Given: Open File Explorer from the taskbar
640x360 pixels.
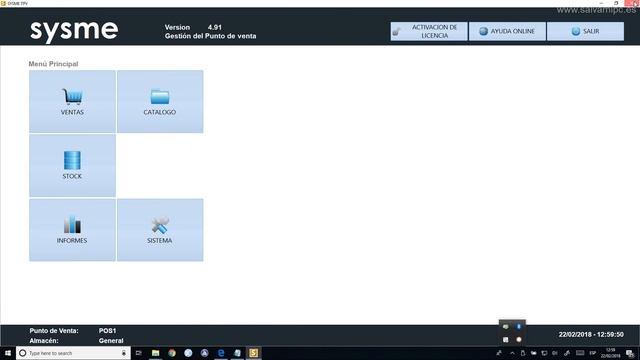Looking at the screenshot, I should pyautogui.click(x=156, y=353).
